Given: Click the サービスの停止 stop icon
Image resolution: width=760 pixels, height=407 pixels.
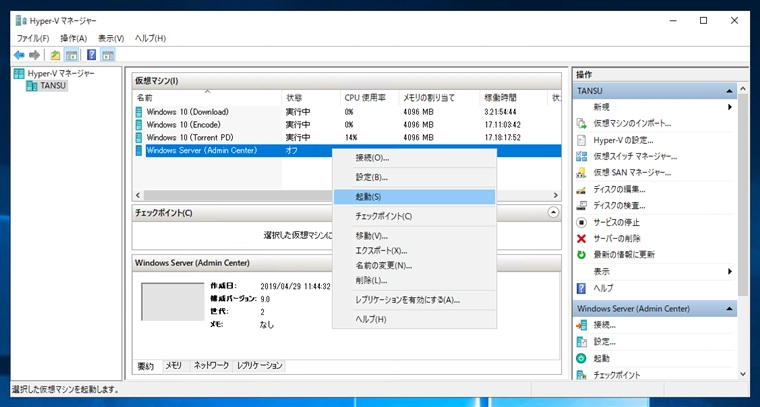Looking at the screenshot, I should [581, 222].
